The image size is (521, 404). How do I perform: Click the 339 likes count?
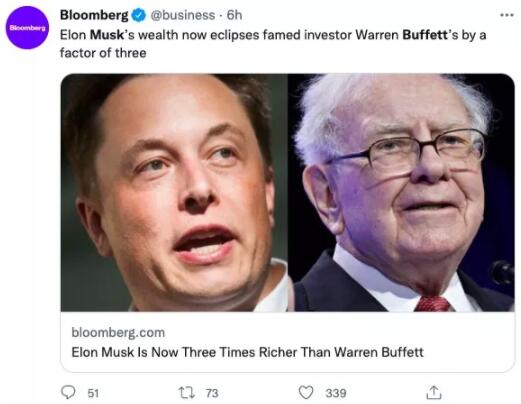point(336,393)
